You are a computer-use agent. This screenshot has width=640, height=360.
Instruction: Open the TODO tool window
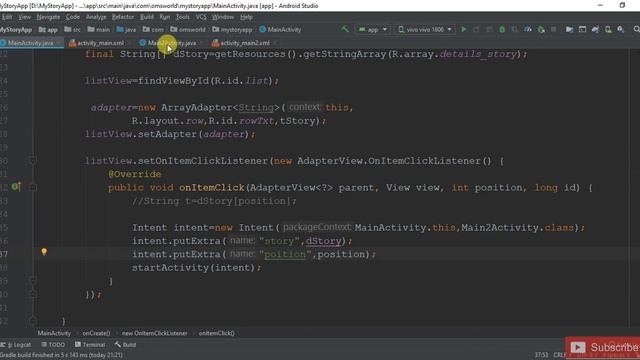click(x=53, y=344)
